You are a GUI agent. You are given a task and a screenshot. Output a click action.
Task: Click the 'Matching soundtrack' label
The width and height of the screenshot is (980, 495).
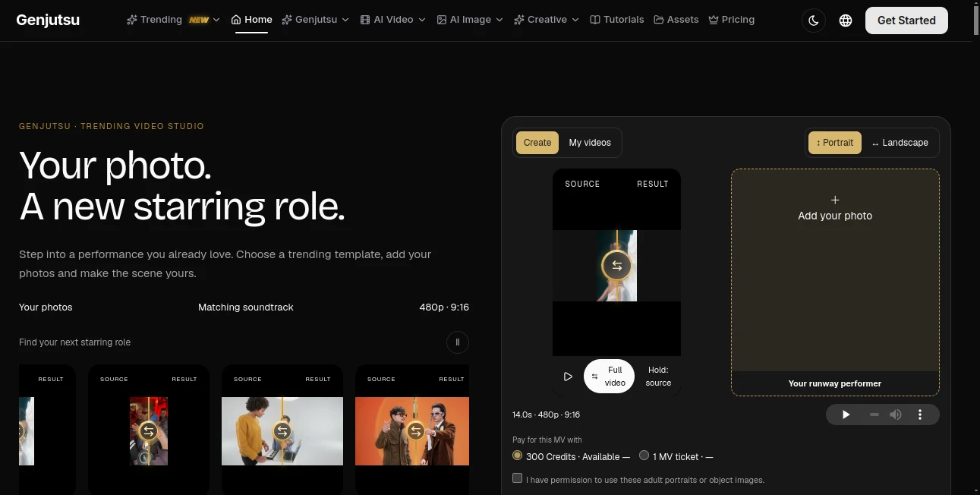pos(246,307)
